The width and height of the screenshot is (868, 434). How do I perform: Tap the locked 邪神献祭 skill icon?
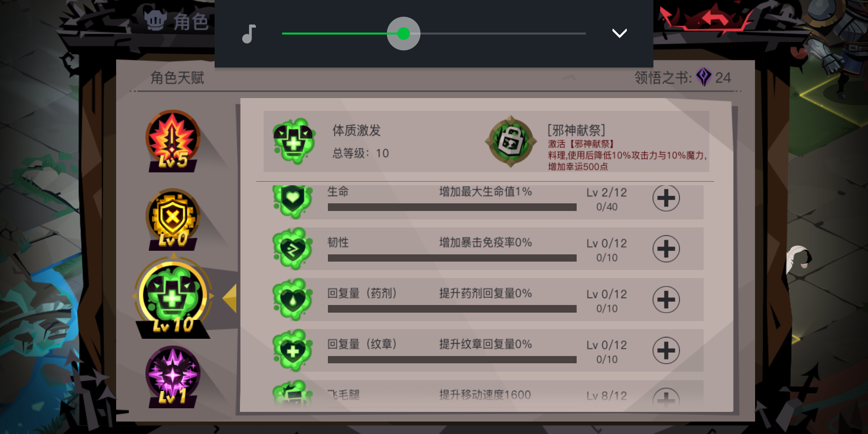(x=511, y=141)
